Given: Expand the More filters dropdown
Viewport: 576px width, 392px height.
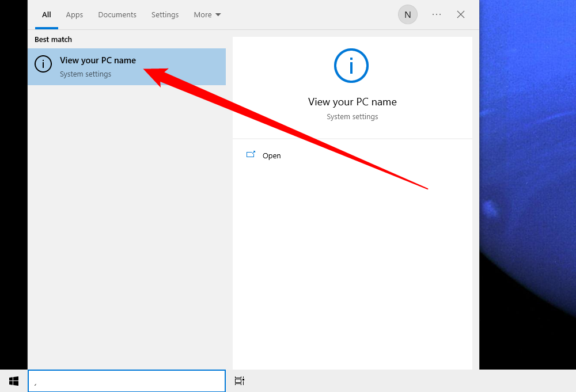Looking at the screenshot, I should point(206,14).
